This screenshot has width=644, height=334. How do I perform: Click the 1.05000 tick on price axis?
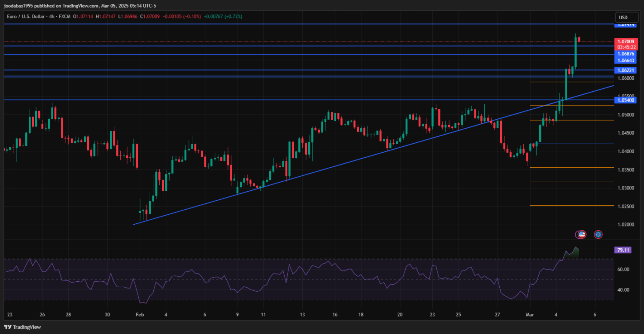coord(626,115)
